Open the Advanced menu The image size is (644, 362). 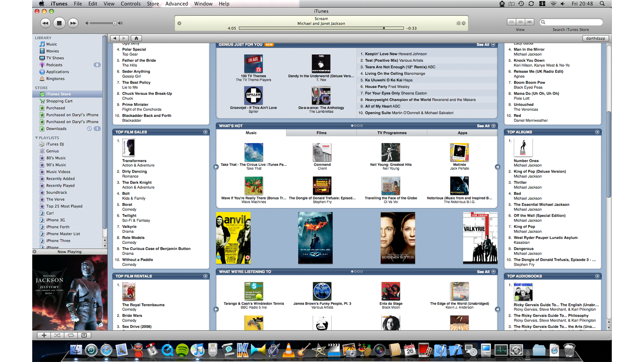tap(176, 4)
